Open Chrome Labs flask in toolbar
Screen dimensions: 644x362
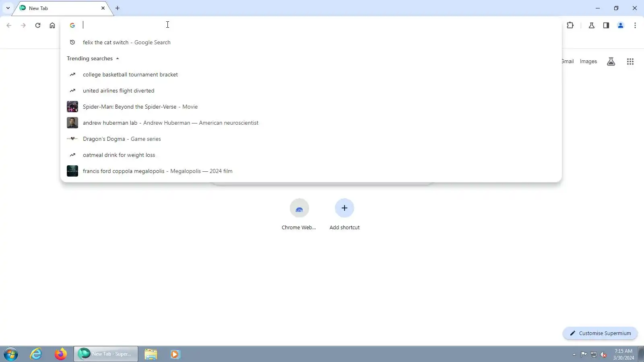click(592, 25)
